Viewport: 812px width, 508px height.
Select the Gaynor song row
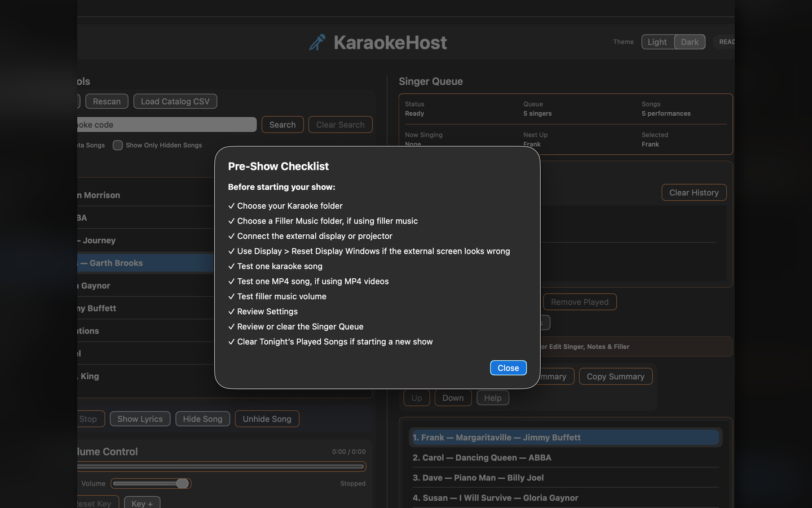(x=145, y=286)
